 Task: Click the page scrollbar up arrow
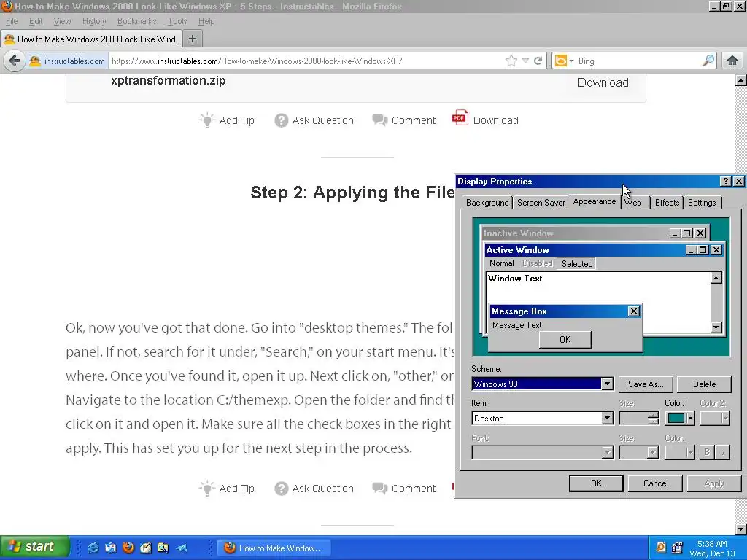[x=740, y=80]
